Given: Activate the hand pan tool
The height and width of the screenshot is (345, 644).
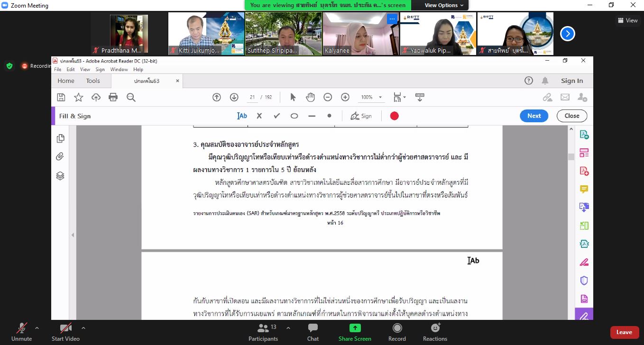Looking at the screenshot, I should point(310,97).
